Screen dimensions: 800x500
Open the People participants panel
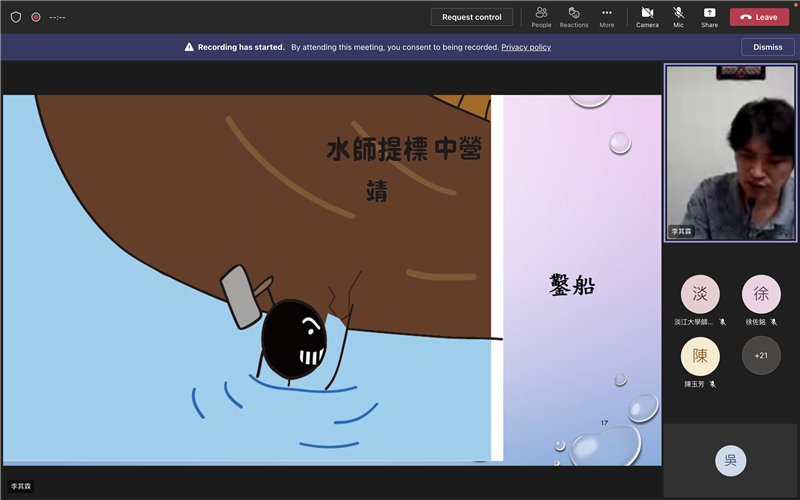click(x=541, y=16)
